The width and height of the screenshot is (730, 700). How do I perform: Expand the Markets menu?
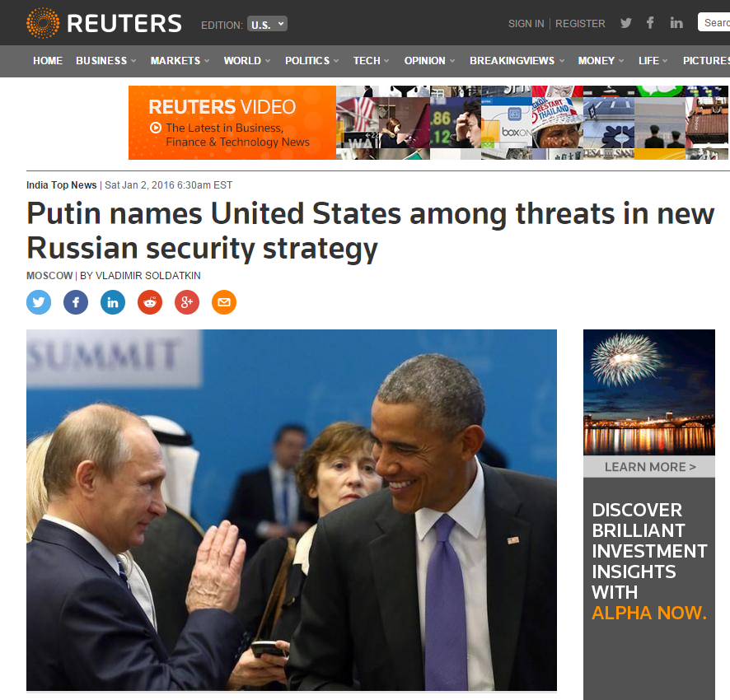point(180,61)
